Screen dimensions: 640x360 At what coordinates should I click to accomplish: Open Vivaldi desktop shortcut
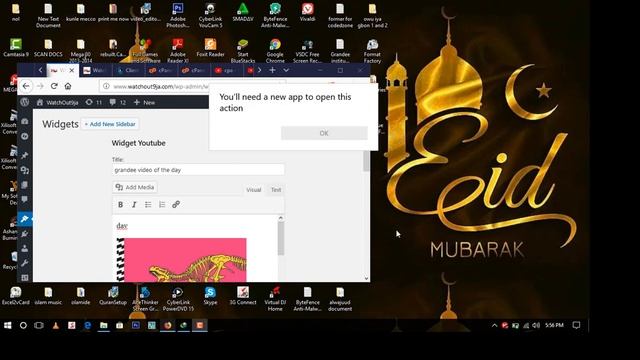[307, 12]
